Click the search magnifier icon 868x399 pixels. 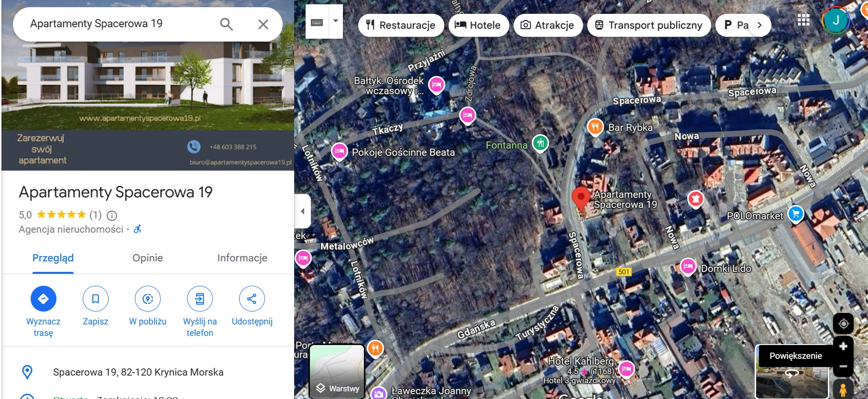[226, 24]
